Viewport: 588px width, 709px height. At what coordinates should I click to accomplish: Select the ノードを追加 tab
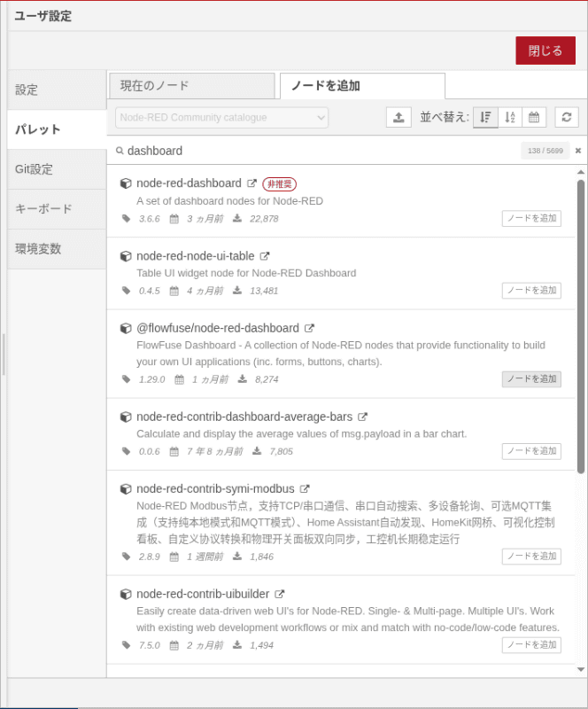[x=362, y=85]
